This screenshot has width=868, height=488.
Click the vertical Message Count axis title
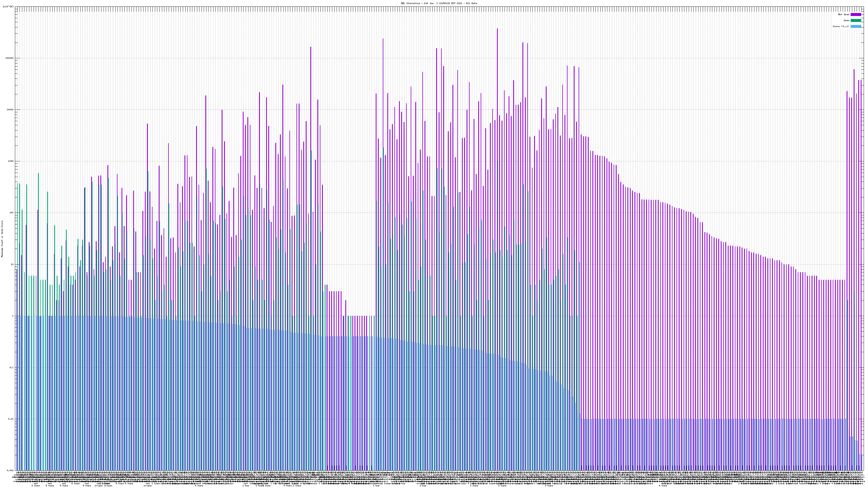point(2,239)
